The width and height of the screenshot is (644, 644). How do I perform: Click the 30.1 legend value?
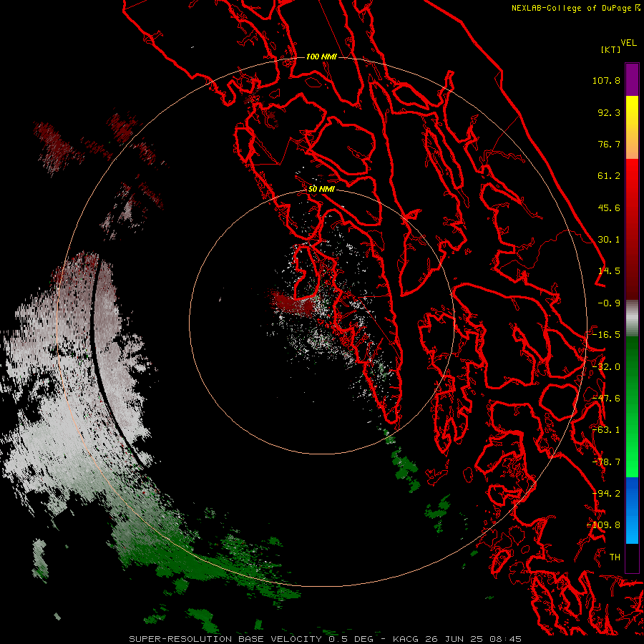609,240
